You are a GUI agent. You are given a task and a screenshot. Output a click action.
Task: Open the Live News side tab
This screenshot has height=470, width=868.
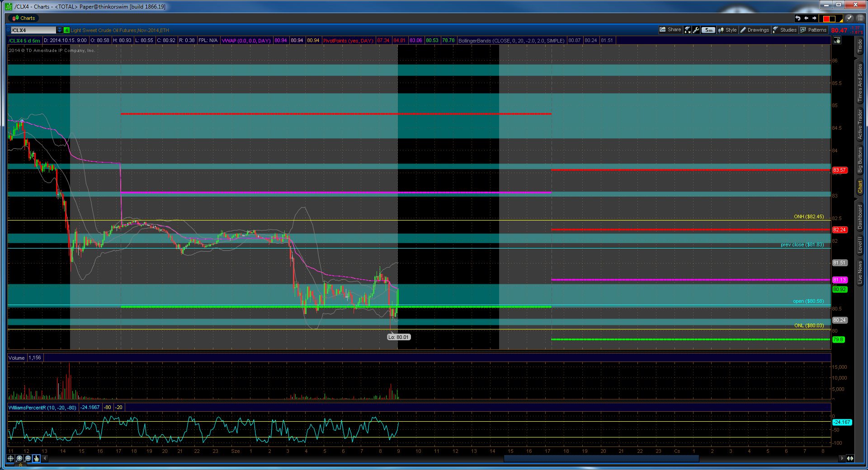coord(860,273)
